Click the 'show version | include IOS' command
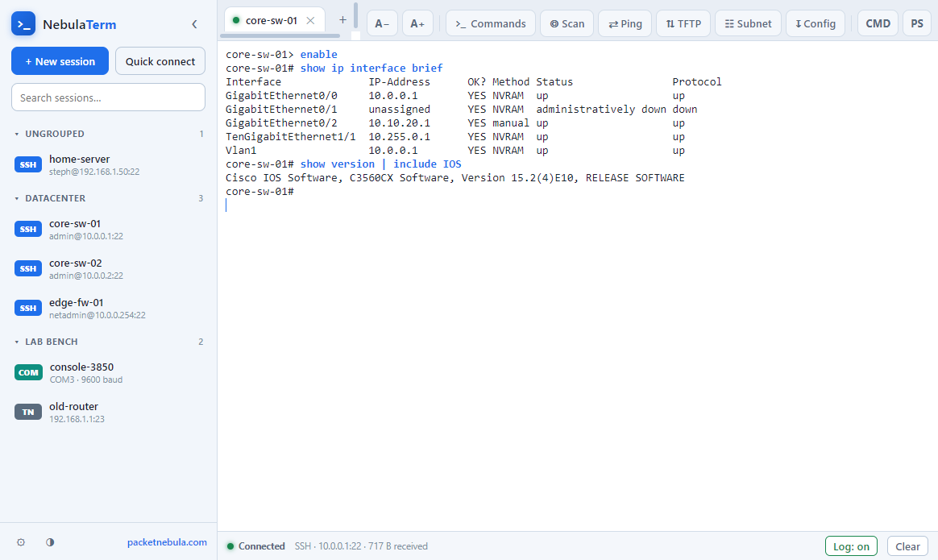Viewport: 938px width, 560px height. (380, 164)
